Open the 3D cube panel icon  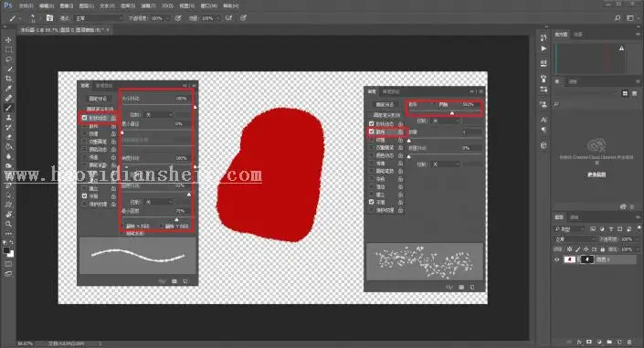544,145
